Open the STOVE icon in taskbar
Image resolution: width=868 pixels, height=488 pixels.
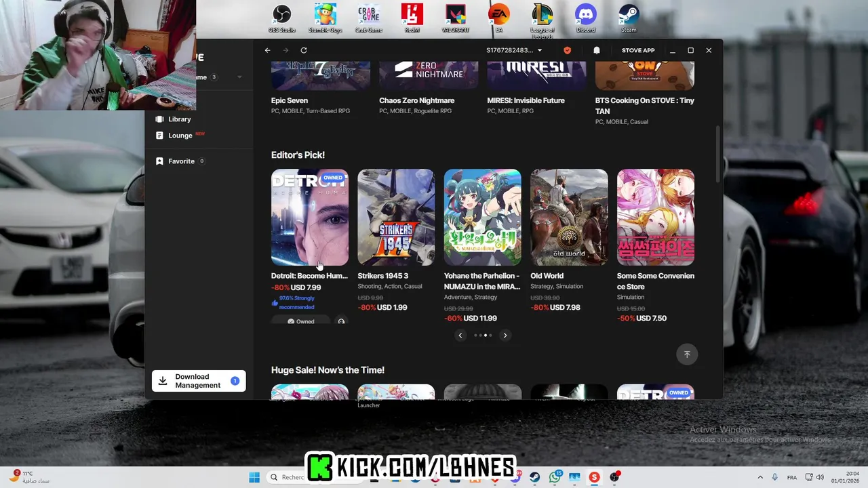click(x=595, y=477)
